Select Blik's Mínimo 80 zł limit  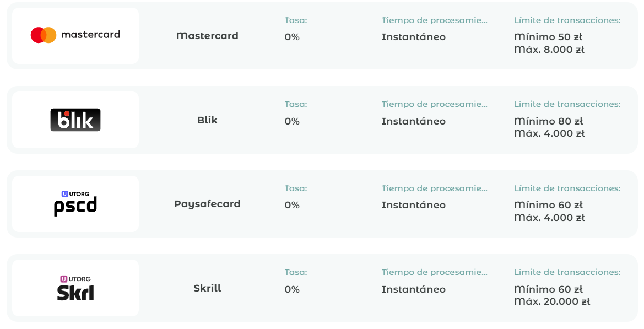coord(548,121)
